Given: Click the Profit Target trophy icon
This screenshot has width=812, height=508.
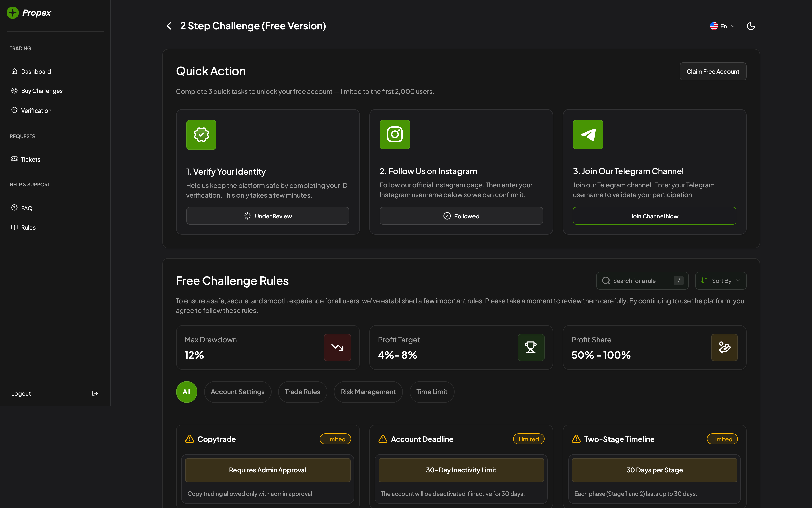Looking at the screenshot, I should [x=531, y=347].
